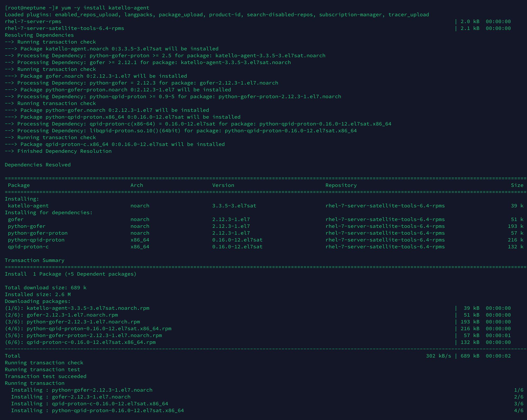Click the repository name in the qpid-proton-c table row
Viewport: 527px width, 420px height.
pos(385,247)
